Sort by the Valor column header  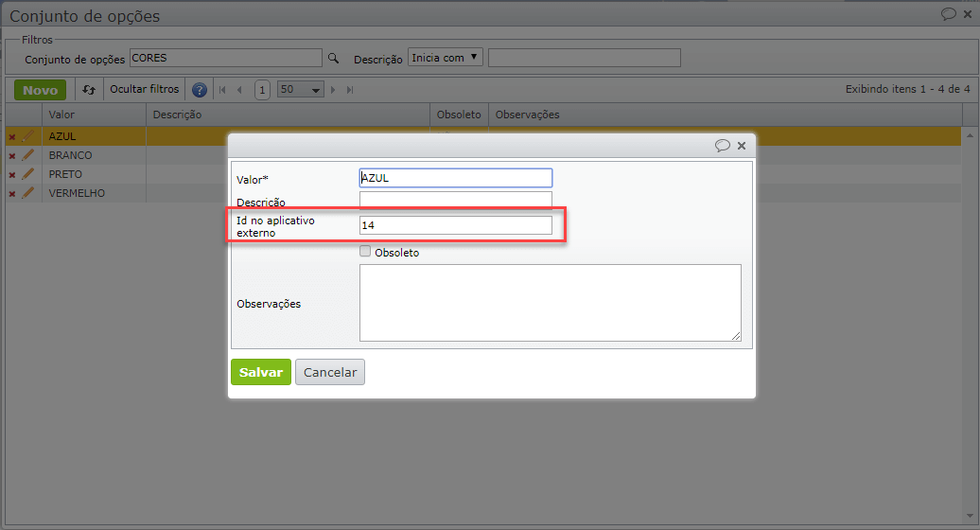click(x=94, y=115)
